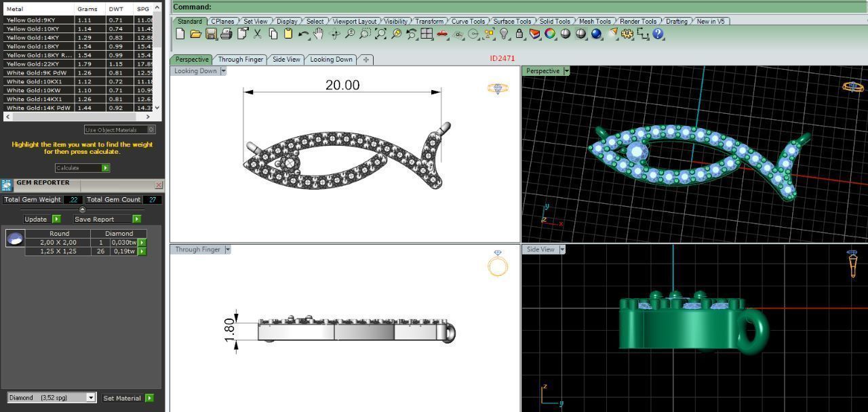Click the Save floppy disk icon

pos(212,33)
